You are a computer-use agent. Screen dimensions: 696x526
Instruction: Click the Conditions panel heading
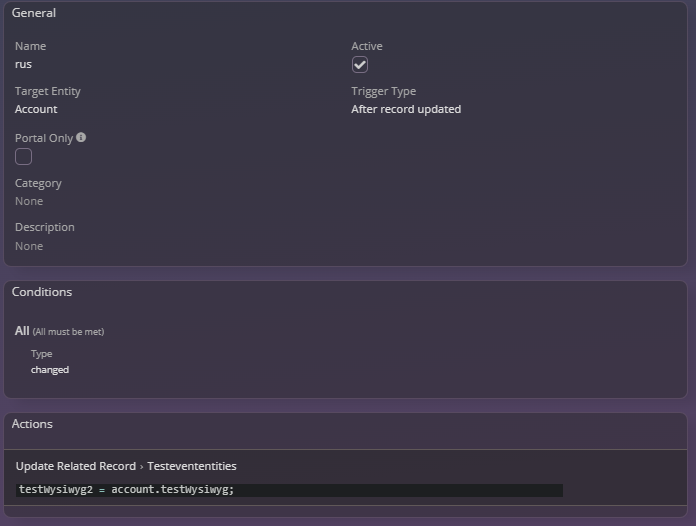coord(42,292)
